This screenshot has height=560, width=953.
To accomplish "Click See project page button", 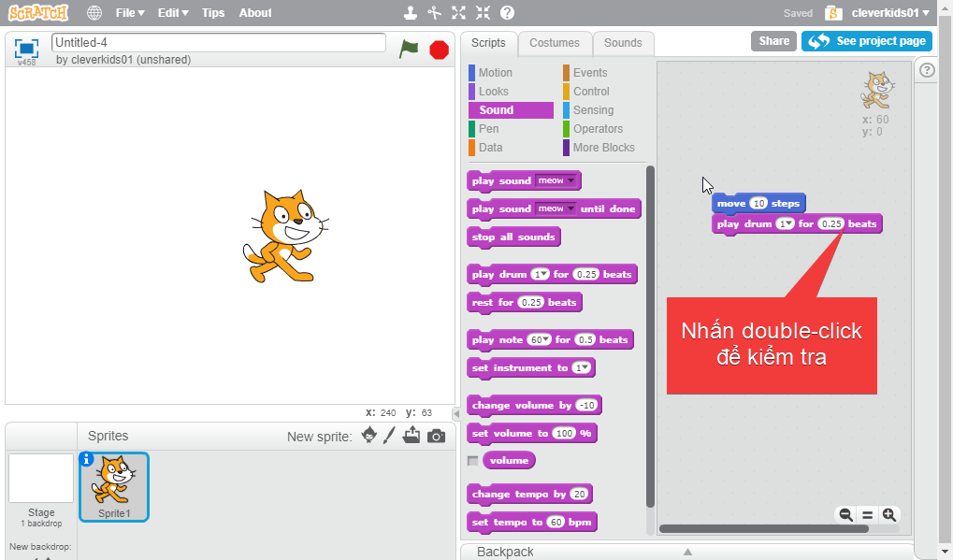I will pos(867,41).
